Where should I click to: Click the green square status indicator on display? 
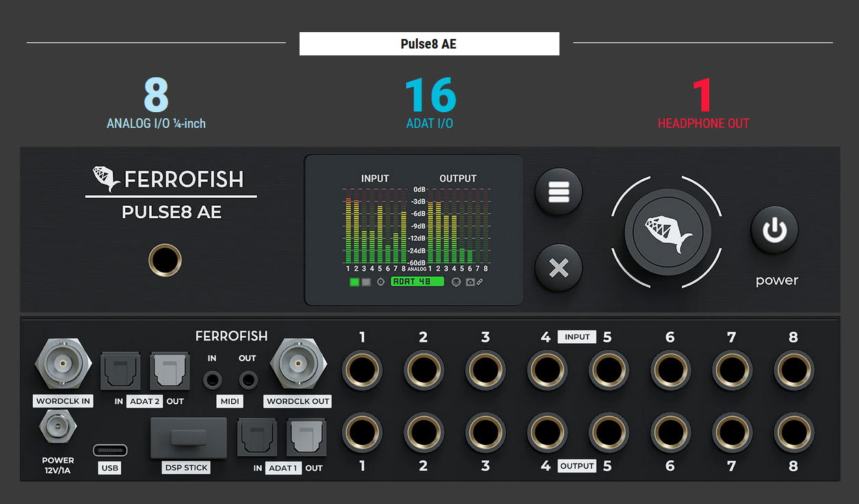tap(354, 282)
